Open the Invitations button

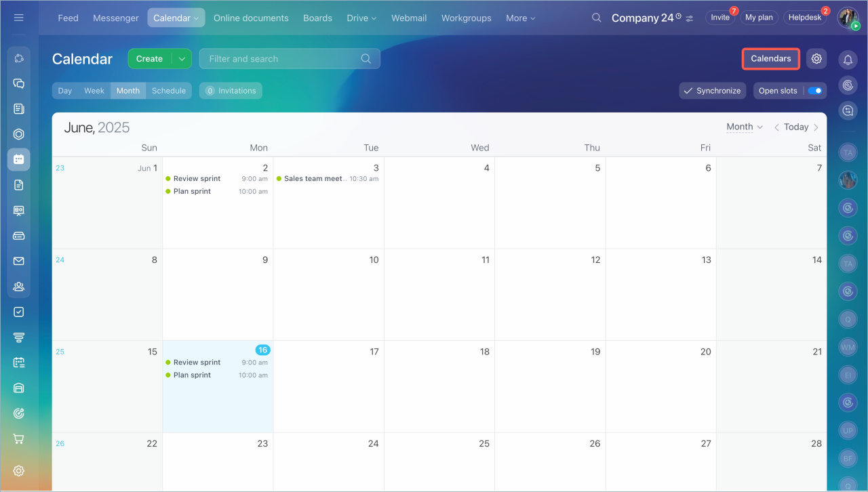231,91
